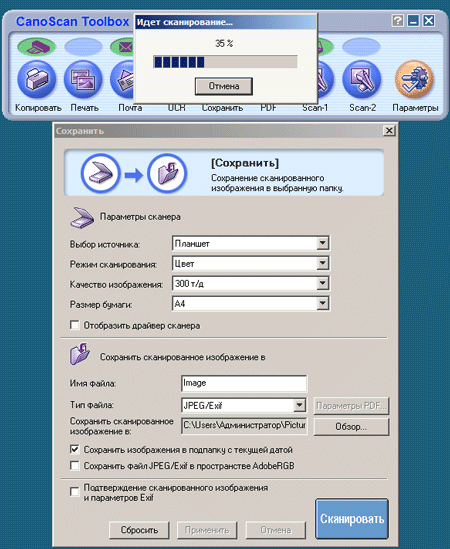Open the Параметры settings gear icon
The width and height of the screenshot is (450, 549).
click(x=414, y=79)
